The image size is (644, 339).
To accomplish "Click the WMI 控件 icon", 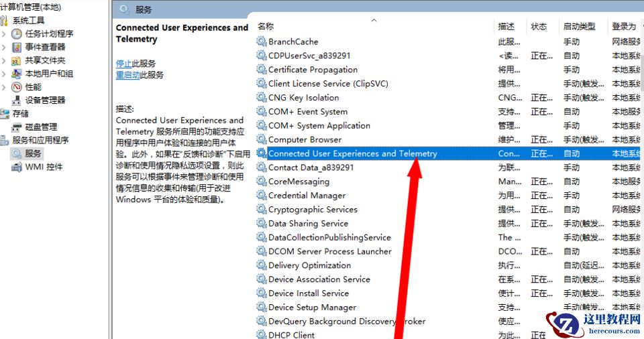I will (16, 167).
